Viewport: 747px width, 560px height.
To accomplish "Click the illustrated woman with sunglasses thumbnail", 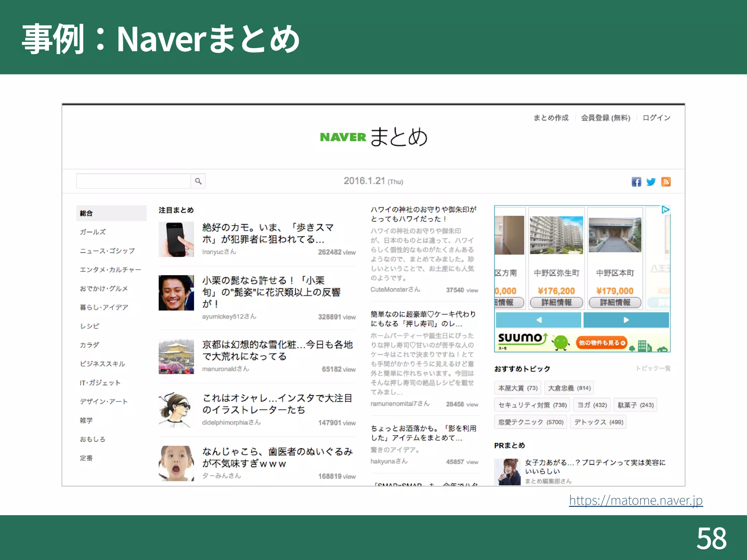I will coord(176,410).
